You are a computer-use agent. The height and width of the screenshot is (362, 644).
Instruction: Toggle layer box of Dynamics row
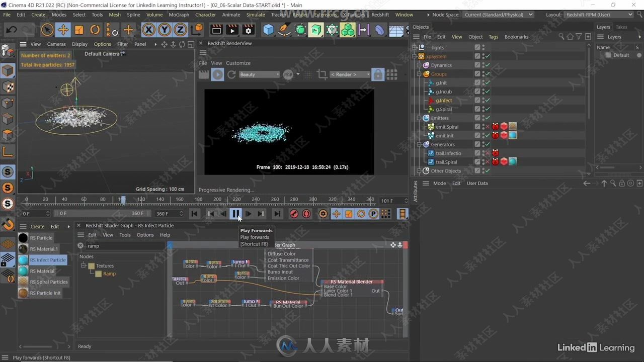pos(477,65)
